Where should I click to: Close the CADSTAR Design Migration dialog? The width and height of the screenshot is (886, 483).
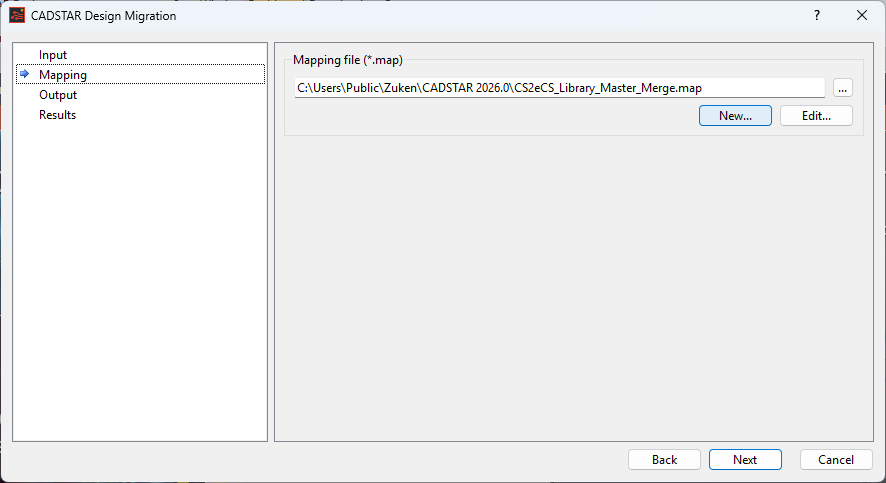[862, 15]
